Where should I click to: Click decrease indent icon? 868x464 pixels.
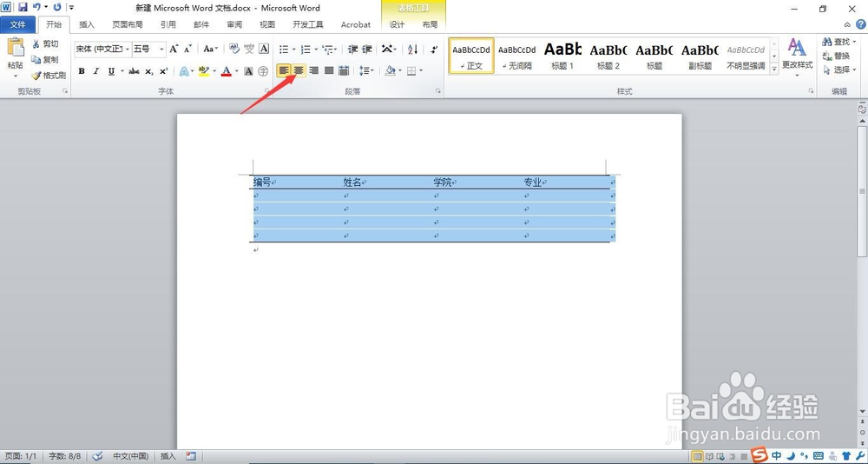352,50
